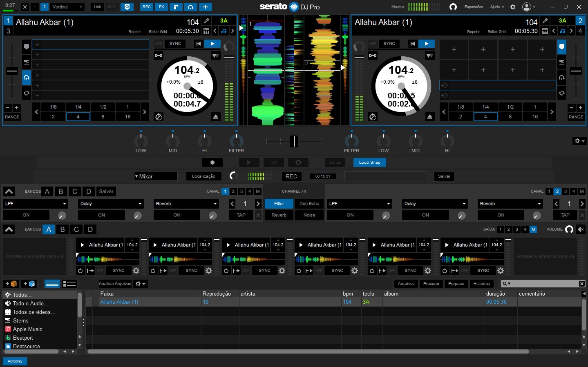Toggle deck 1 keylock music note icon
Screen dimensions: 588x367
pyautogui.click(x=224, y=31)
